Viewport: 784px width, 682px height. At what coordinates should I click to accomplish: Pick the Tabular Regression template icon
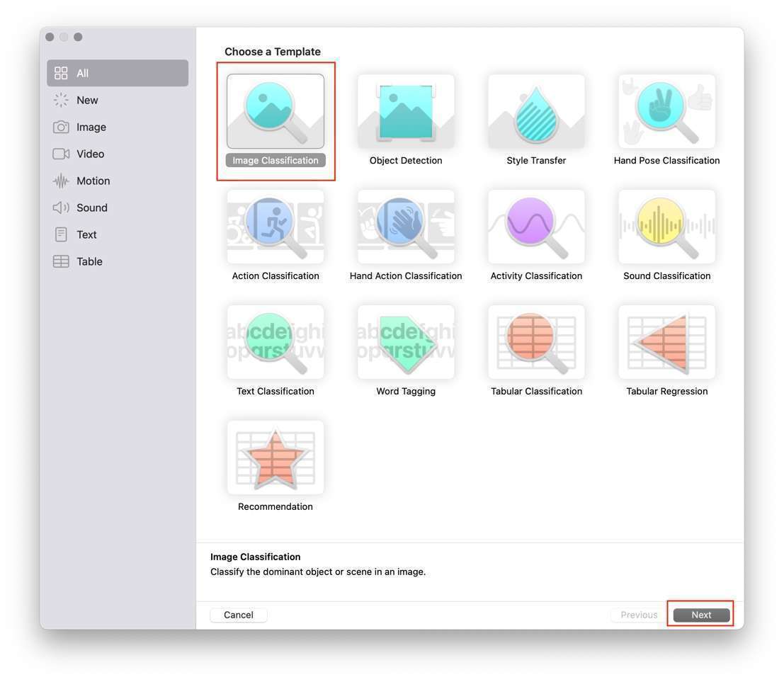pos(666,342)
